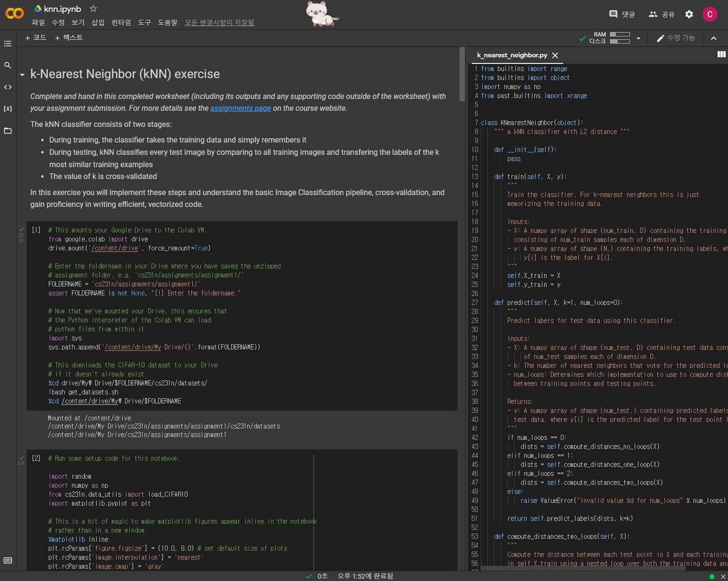Expand the runtime connection dropdown arrow
728x581 pixels.
click(638, 38)
